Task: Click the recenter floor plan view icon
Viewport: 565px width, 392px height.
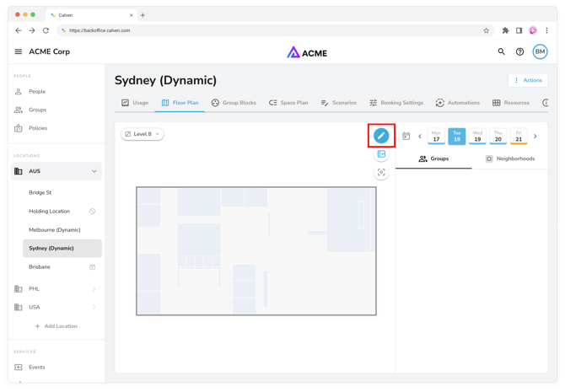Action: click(x=381, y=173)
